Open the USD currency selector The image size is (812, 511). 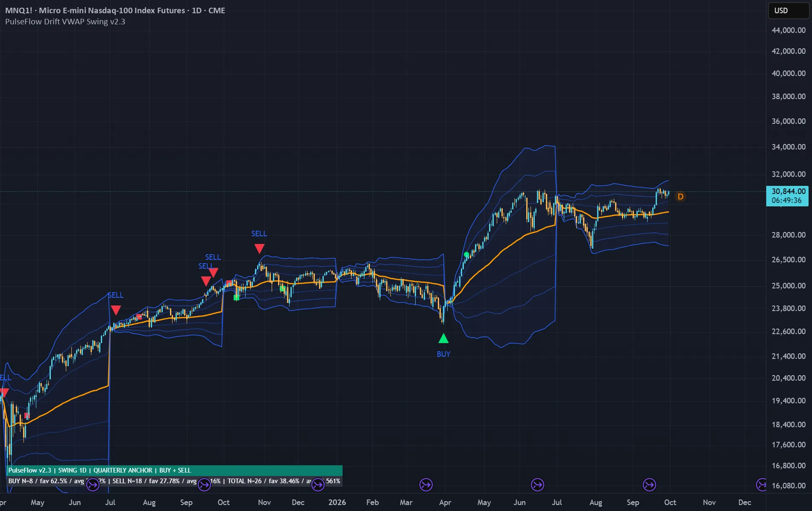point(789,11)
